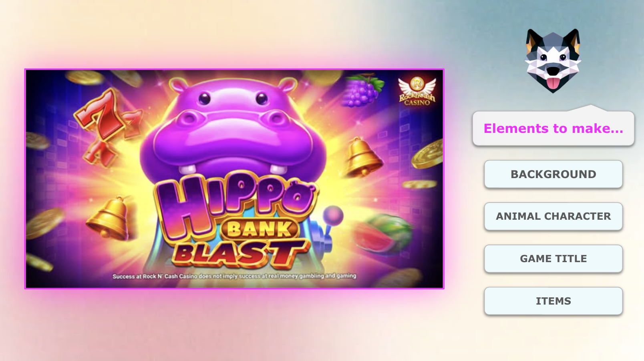This screenshot has width=644, height=361.
Task: Click the 'Elements to make...' speech bubble
Action: 553,128
